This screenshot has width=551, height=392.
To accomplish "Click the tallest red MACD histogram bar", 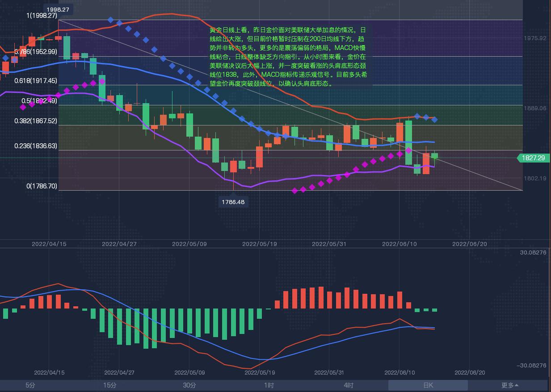I will point(321,297).
